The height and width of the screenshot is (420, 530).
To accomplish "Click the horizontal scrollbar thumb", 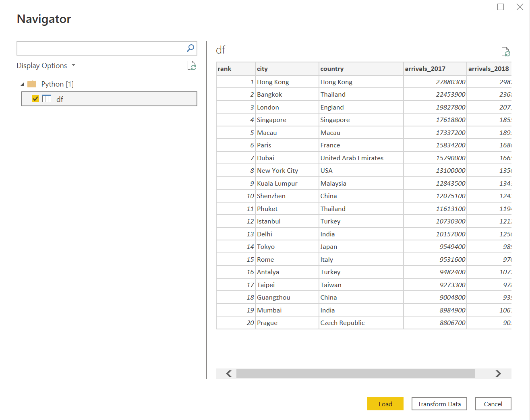I will point(356,373).
